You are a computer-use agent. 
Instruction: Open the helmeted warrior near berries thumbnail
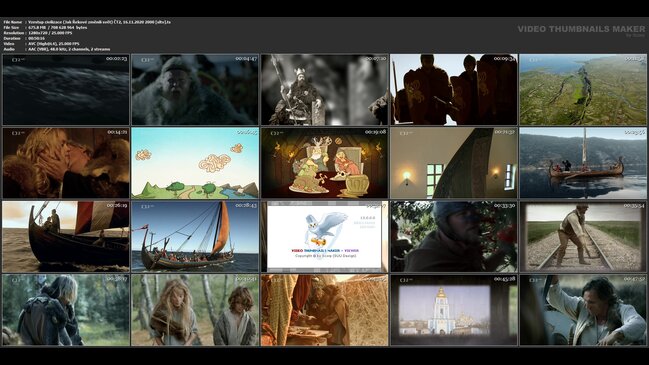coord(454,237)
